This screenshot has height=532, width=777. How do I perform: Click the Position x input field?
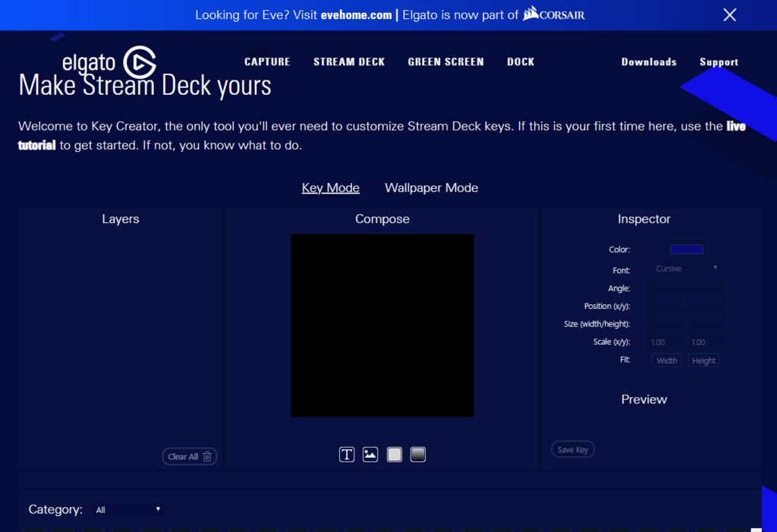666,307
